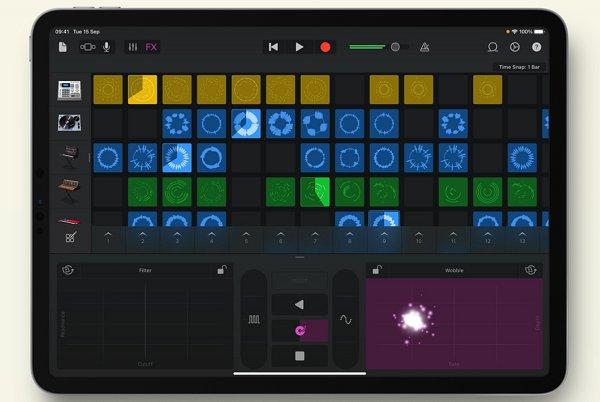Tap the dimmed Reset button above Reverse
This screenshot has height=402, width=600.
300,281
